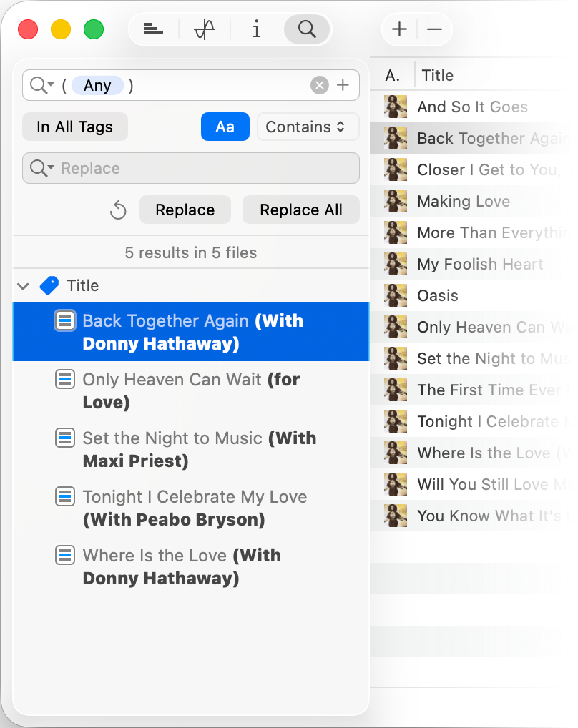Open the Contains match dropdown
The width and height of the screenshot is (578, 728).
point(308,127)
